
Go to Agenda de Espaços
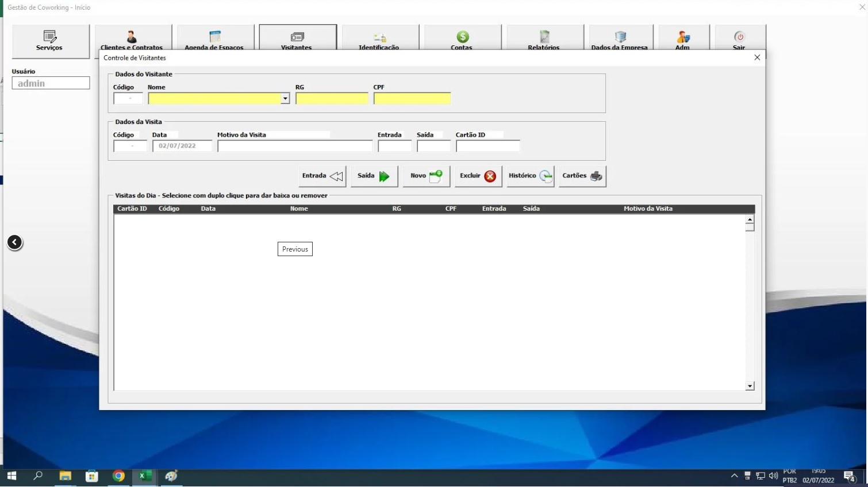click(x=215, y=38)
